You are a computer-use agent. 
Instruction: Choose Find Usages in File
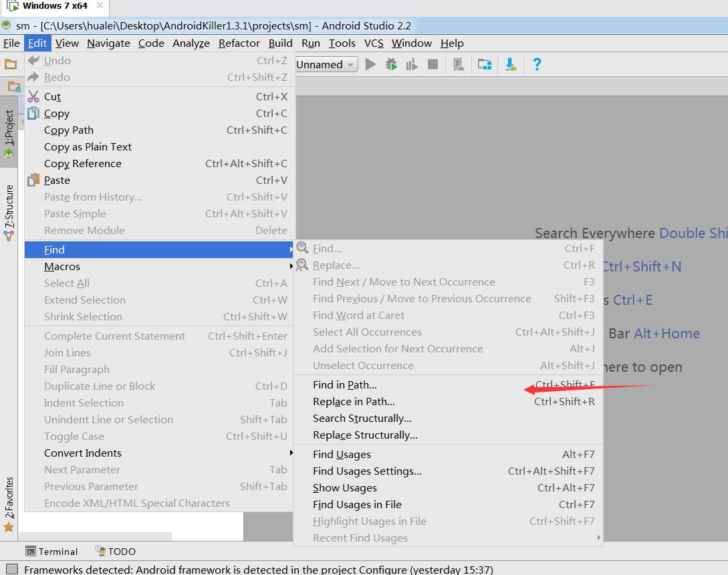click(449, 504)
